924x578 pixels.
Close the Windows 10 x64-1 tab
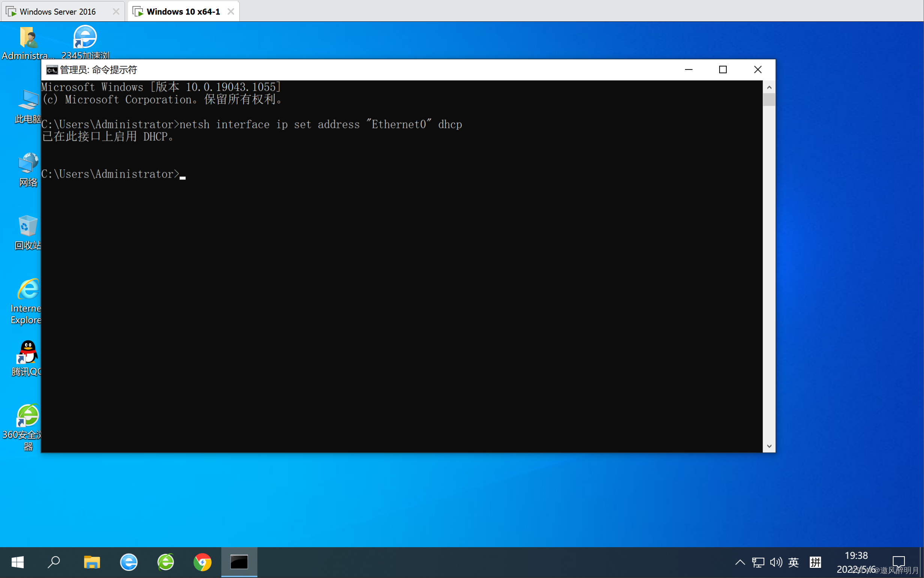point(231,12)
